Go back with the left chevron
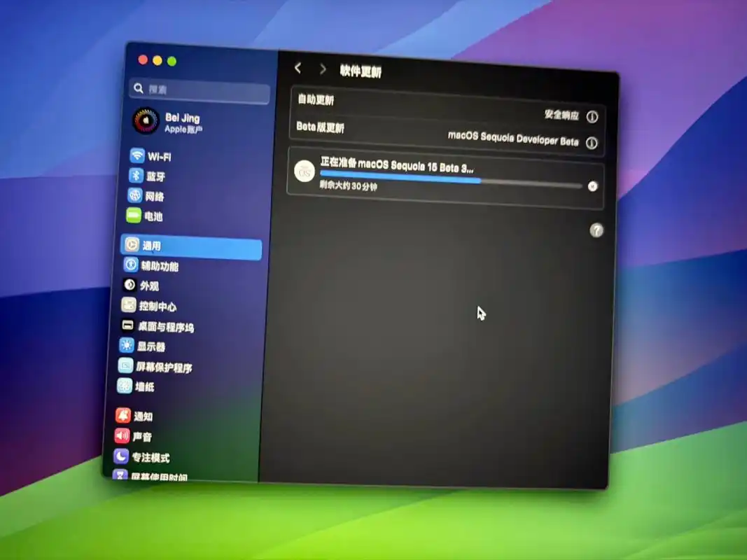Image resolution: width=747 pixels, height=560 pixels. (x=298, y=68)
